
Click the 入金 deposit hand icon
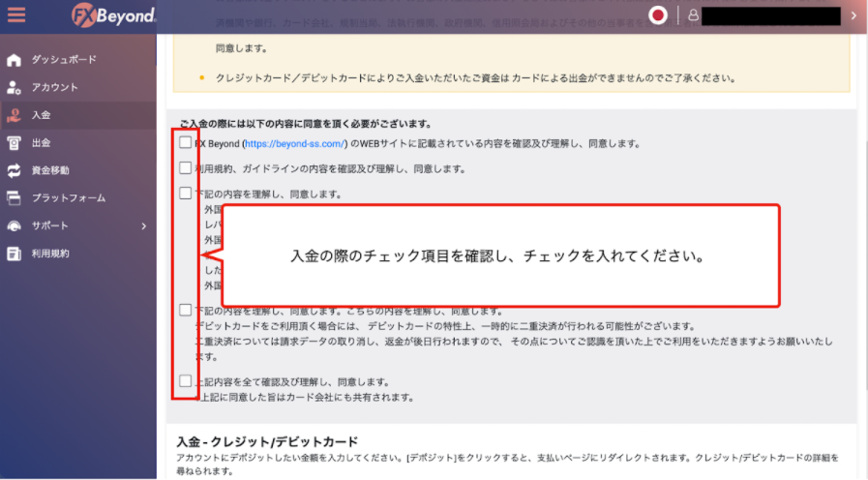[14, 115]
